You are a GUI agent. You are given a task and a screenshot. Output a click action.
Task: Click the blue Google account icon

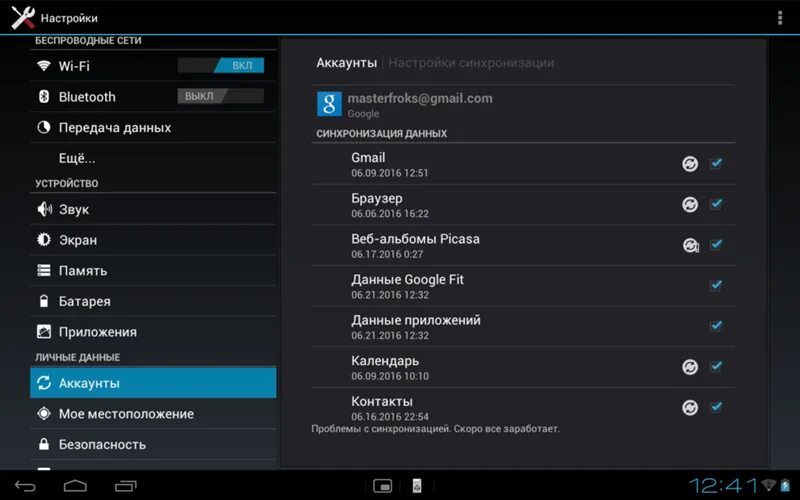(329, 104)
